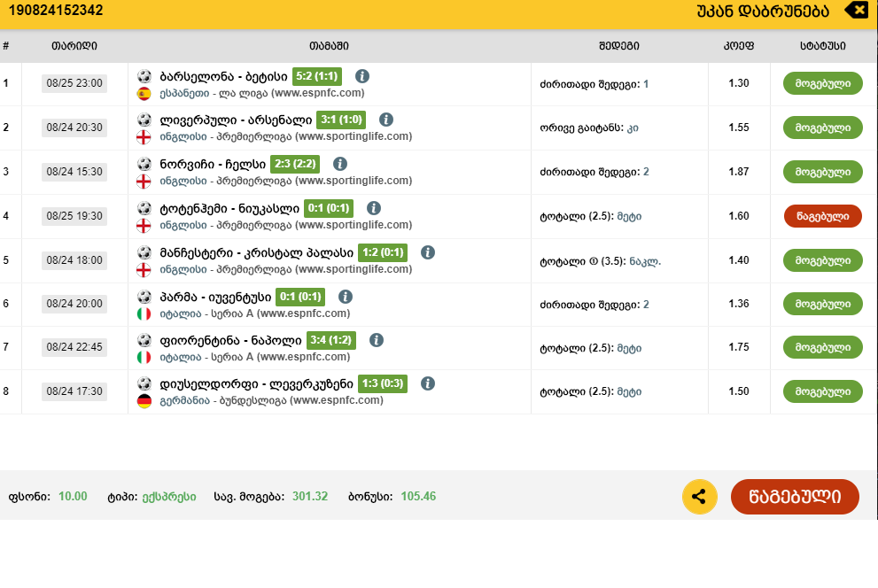Viewport: 878px width, 588px height.
Task: Click the yellow share button
Action: (x=700, y=497)
